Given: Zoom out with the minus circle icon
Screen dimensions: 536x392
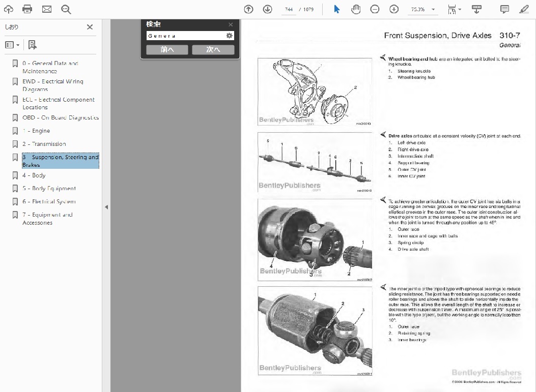Looking at the screenshot, I should click(375, 9).
